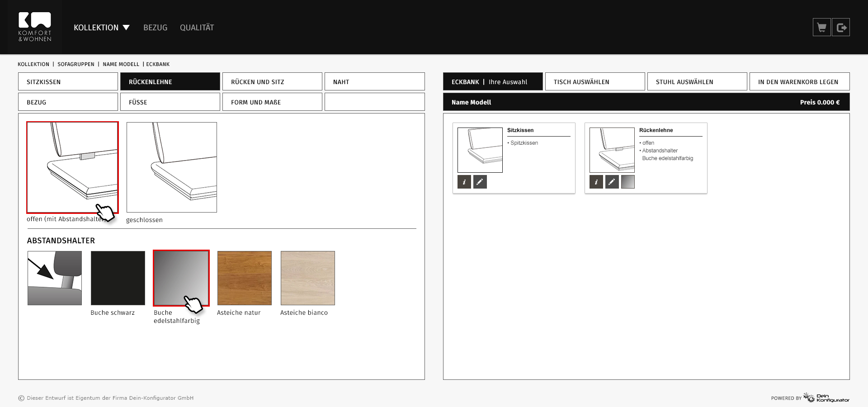
Task: Go to Sofagruppen in the breadcrumb
Action: click(x=76, y=64)
